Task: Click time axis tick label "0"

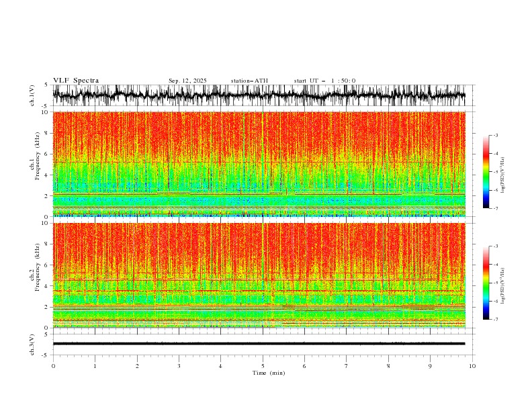Action: point(53,366)
